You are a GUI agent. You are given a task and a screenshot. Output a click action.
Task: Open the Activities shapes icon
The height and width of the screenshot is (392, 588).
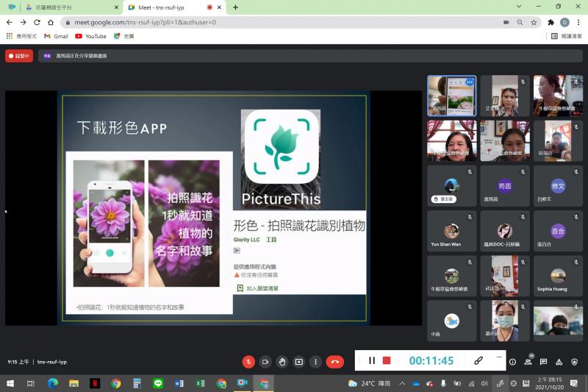click(559, 362)
